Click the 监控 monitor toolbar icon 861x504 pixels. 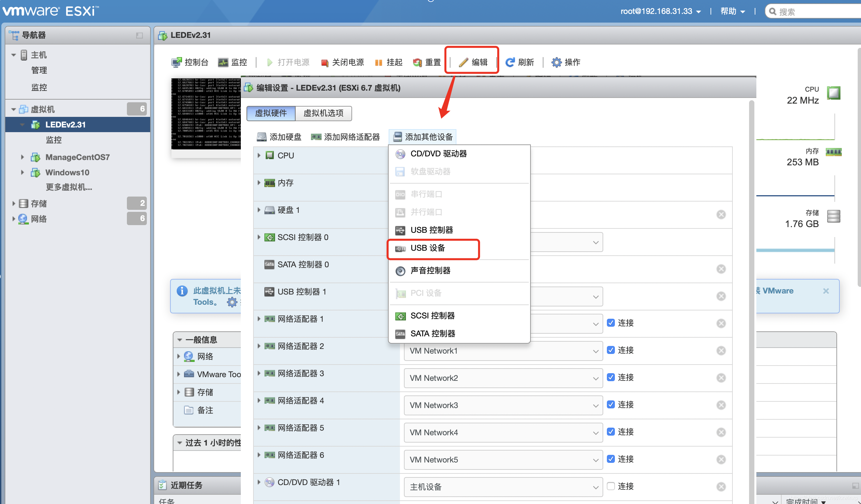[x=223, y=62]
